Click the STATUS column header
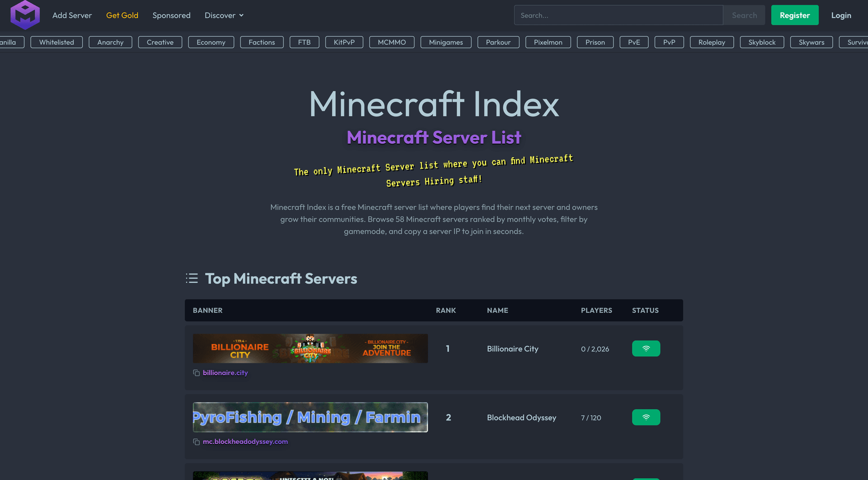The width and height of the screenshot is (868, 480). tap(645, 311)
